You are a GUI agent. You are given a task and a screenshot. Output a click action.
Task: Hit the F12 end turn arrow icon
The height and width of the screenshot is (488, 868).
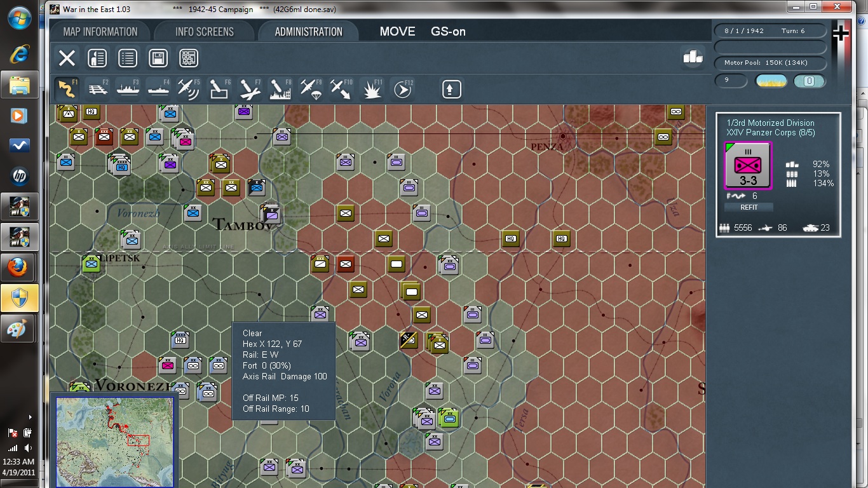402,89
